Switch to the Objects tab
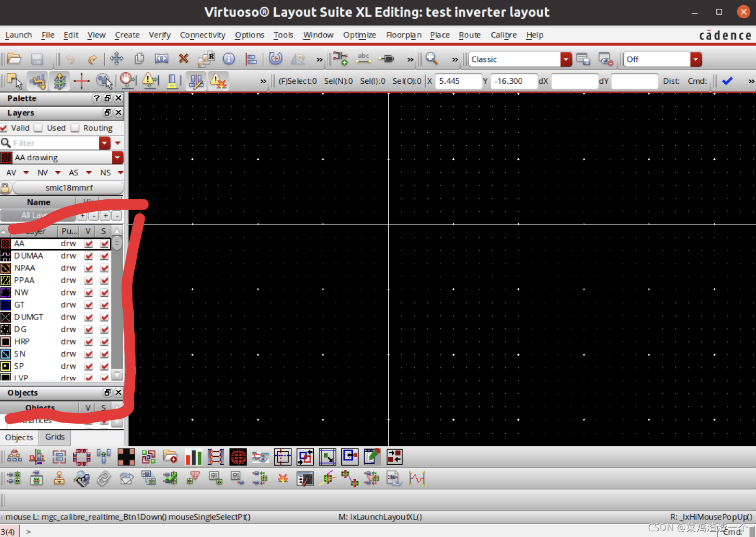This screenshot has width=756, height=537. tap(19, 438)
